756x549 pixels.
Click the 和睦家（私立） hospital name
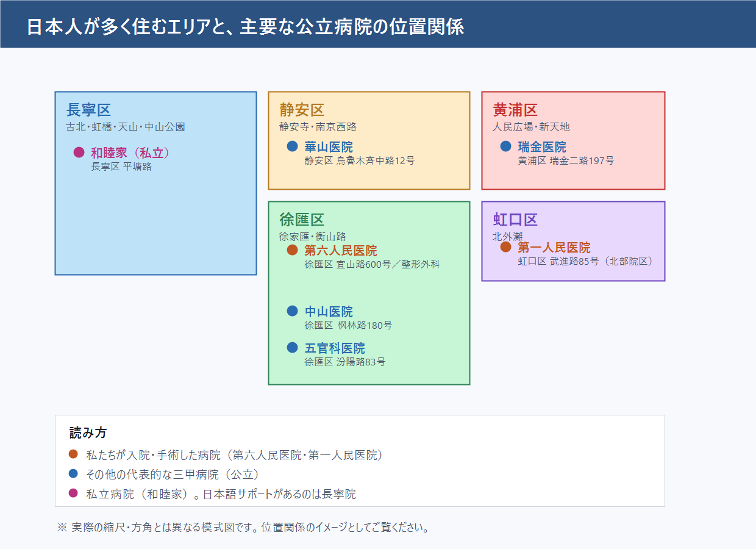click(130, 153)
